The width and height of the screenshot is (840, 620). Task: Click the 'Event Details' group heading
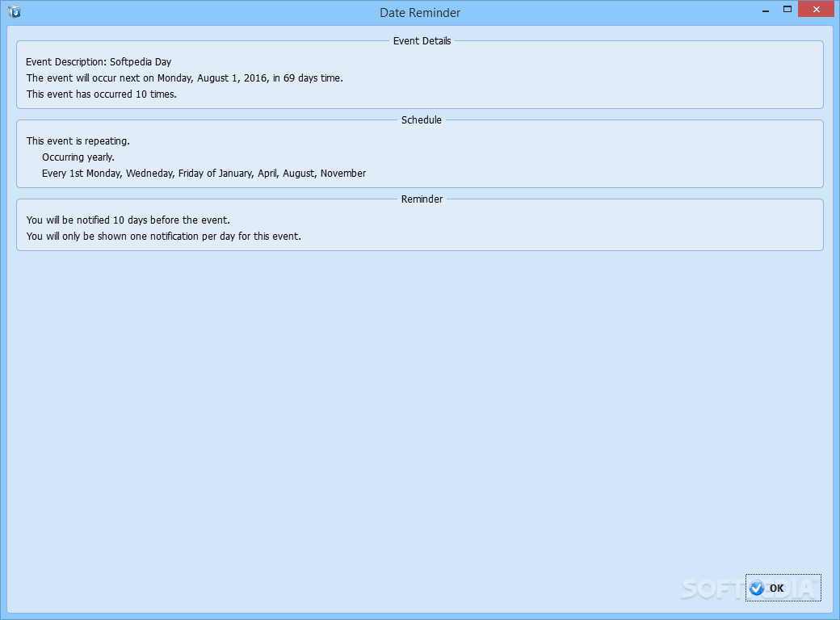click(x=422, y=41)
